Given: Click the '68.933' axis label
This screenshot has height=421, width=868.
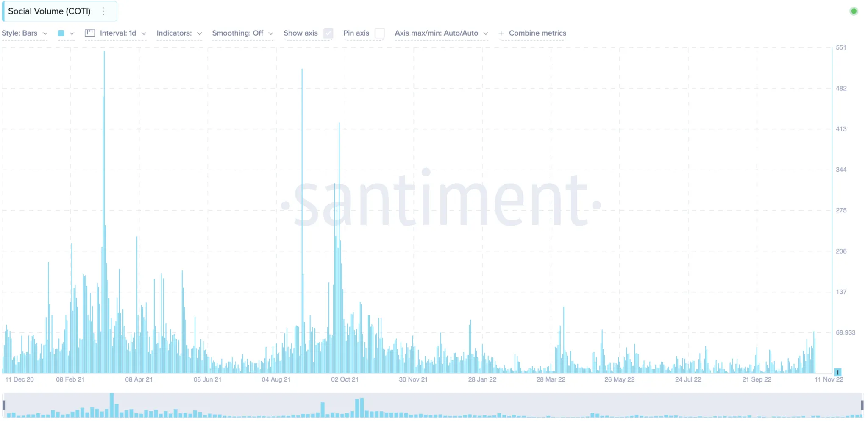Looking at the screenshot, I should point(846,332).
